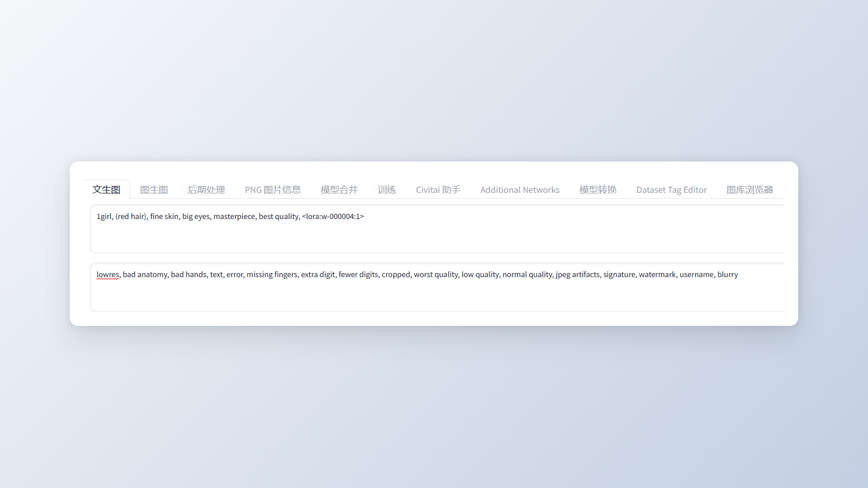Viewport: 868px width, 488px height.
Task: Open the Dataset Tag Editor tab
Action: 671,189
